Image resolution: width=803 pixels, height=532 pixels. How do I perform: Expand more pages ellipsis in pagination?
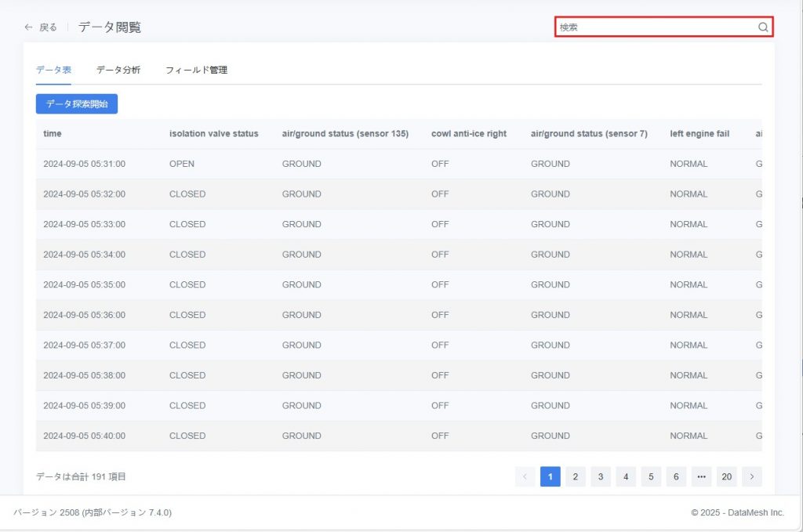coord(701,476)
